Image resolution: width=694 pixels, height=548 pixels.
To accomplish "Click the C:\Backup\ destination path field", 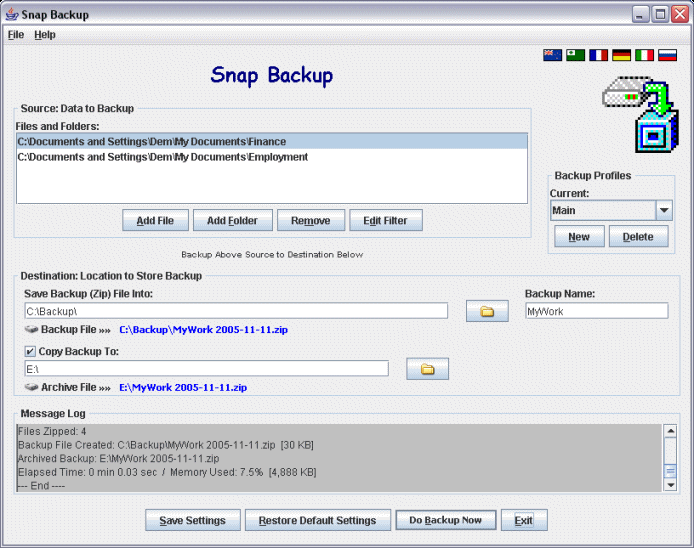I will (x=236, y=311).
